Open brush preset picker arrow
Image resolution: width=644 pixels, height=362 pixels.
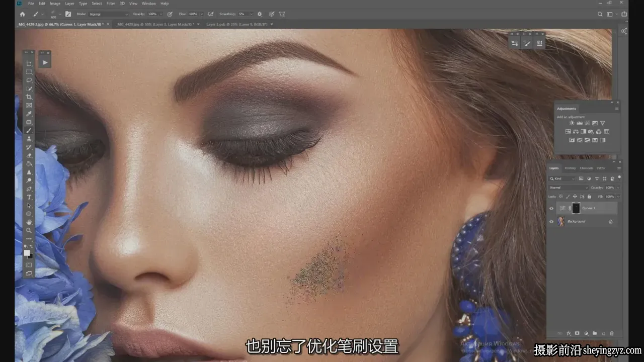[60, 14]
